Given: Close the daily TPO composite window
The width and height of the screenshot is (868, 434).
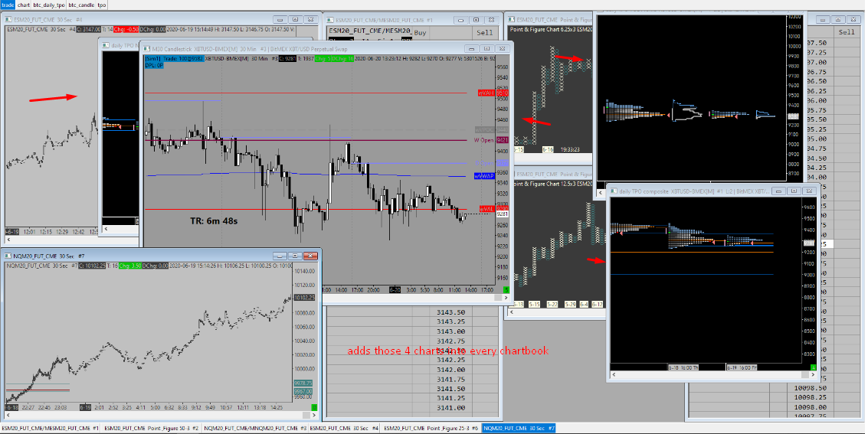Looking at the screenshot, I should [809, 191].
